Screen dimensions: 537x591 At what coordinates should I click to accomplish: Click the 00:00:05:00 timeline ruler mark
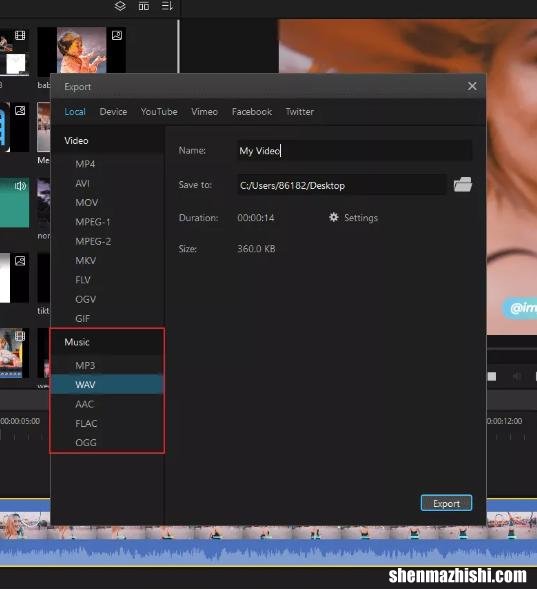pos(20,421)
